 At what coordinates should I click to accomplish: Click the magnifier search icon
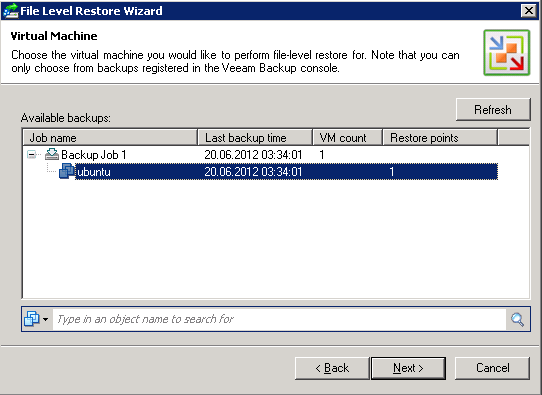[x=517, y=319]
